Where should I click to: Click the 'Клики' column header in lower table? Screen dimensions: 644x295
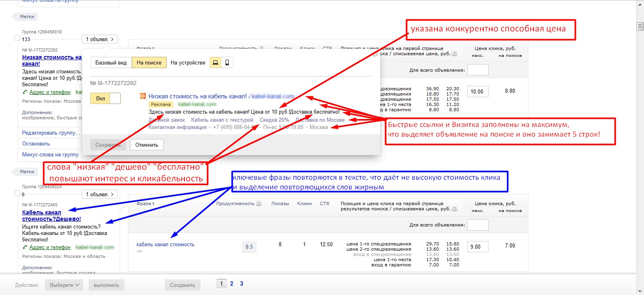coord(304,204)
